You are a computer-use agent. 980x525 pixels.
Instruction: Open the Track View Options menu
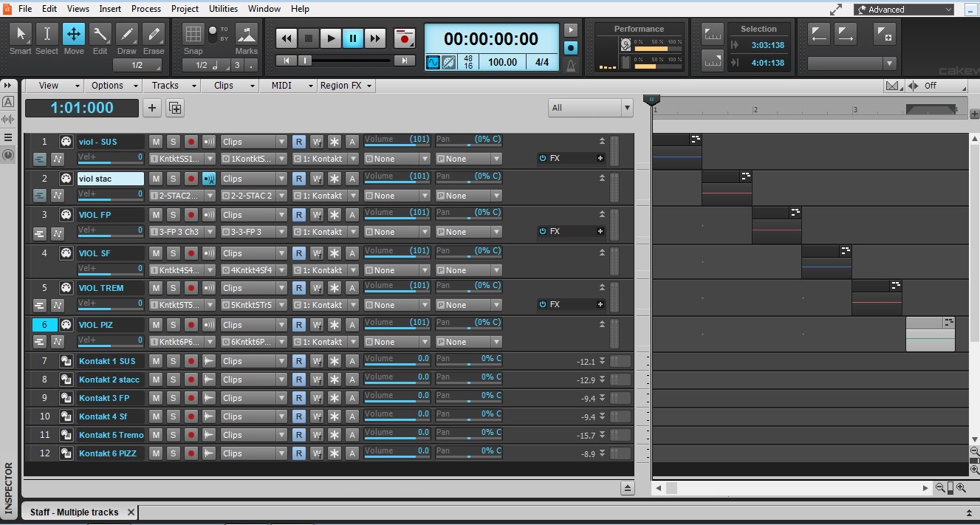(114, 86)
